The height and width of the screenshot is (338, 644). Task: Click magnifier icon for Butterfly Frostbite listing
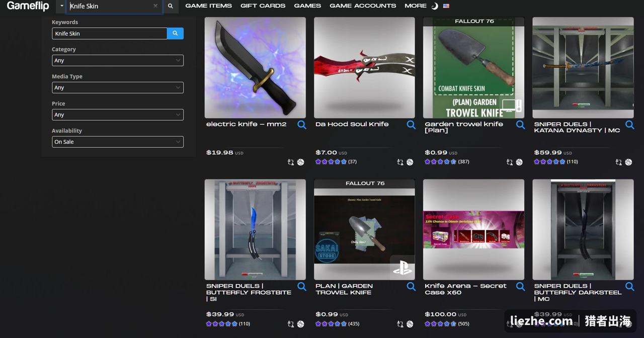[x=301, y=287]
